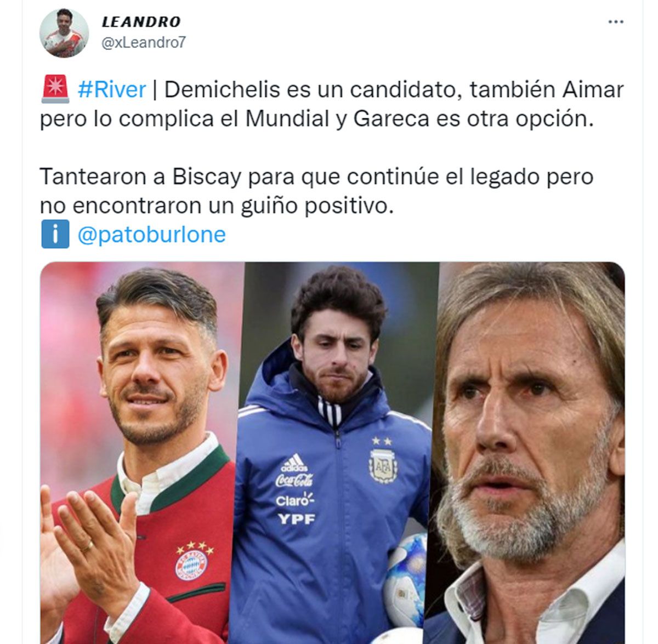Open the Aimar photo in blue AFA jacket
658x644 pixels.
point(334,453)
